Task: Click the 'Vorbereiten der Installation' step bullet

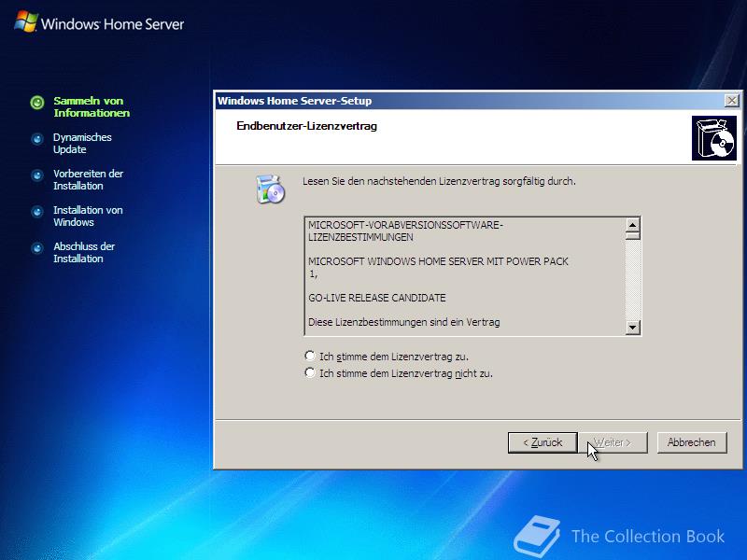Action: (x=37, y=175)
